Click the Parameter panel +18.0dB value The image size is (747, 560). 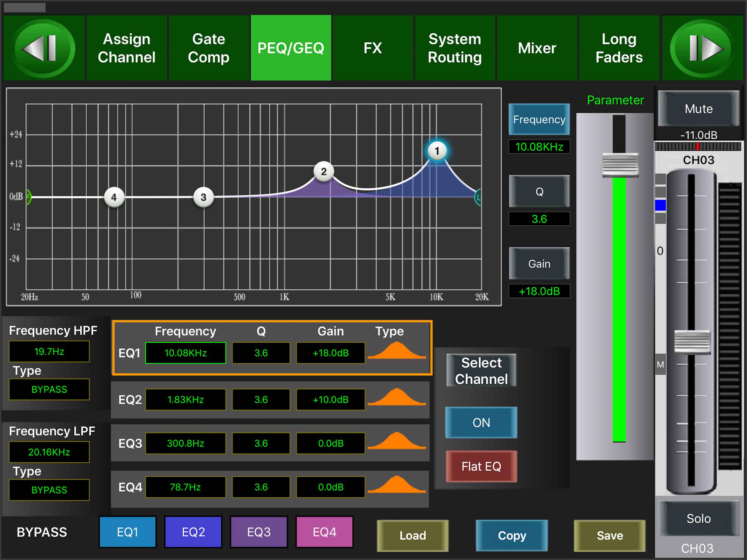coord(539,291)
